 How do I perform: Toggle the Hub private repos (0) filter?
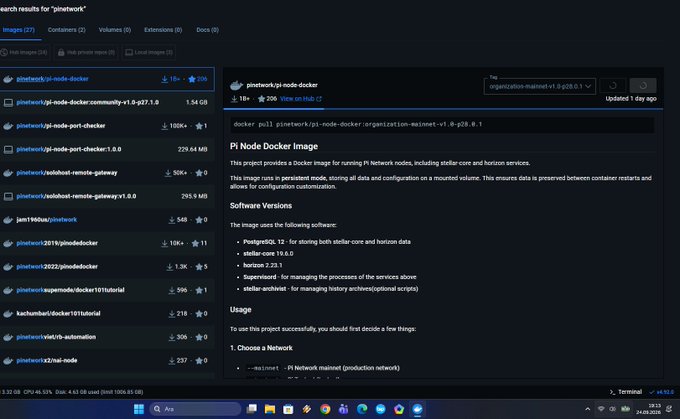pos(86,52)
